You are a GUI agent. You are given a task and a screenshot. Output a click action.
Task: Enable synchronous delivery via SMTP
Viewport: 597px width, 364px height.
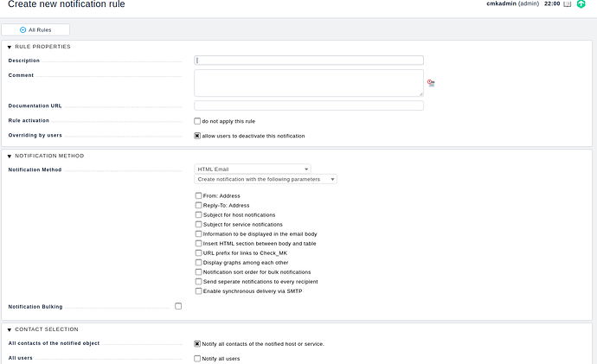click(x=198, y=291)
